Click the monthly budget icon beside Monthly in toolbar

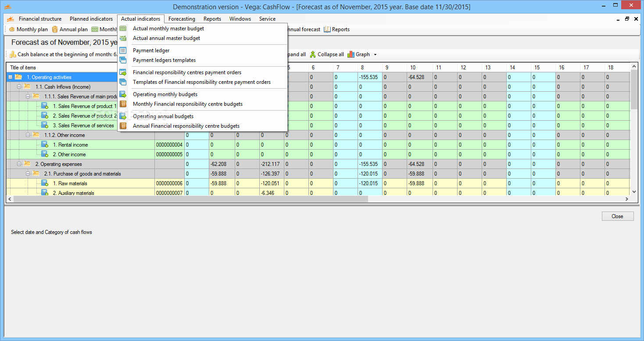pyautogui.click(x=95, y=29)
